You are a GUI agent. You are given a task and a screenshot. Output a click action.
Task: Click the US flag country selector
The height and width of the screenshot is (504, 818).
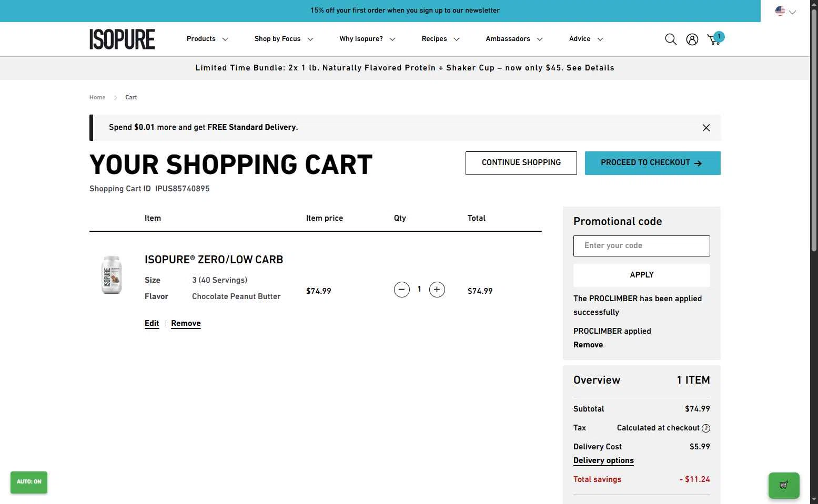coord(785,11)
